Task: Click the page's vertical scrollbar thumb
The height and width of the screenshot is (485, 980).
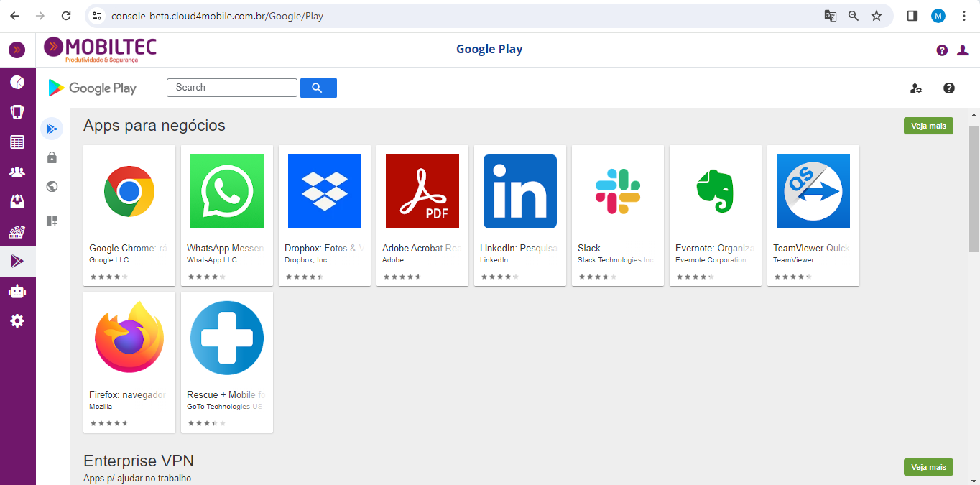Action: coord(974,189)
